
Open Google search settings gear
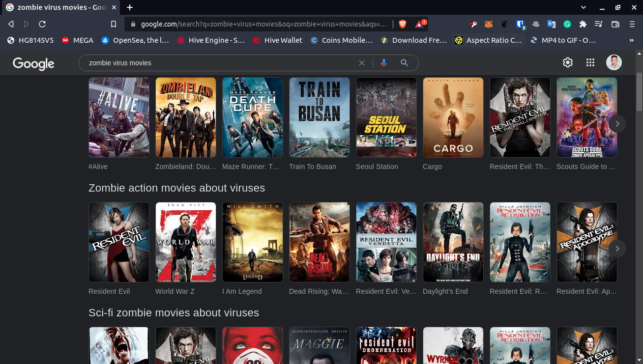point(568,62)
